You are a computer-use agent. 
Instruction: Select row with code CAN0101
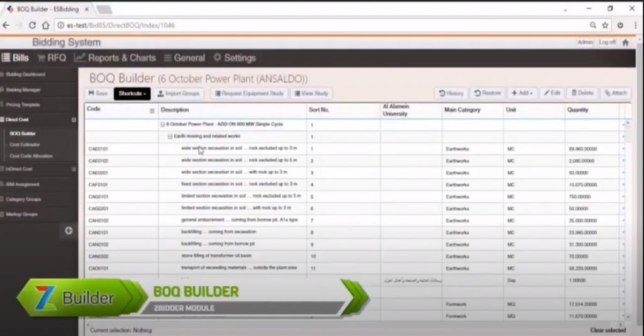click(x=353, y=232)
